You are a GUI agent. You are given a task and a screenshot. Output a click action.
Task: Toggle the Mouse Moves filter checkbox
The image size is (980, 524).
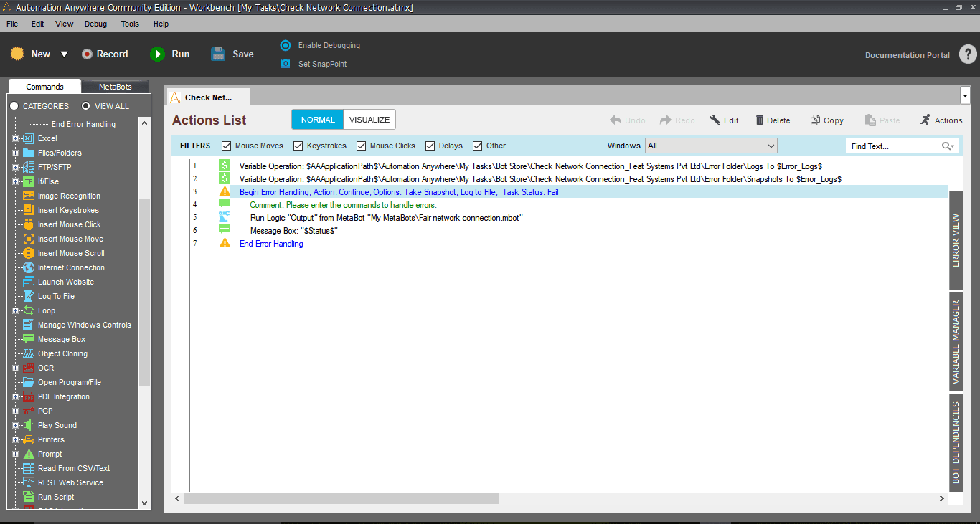tap(227, 146)
